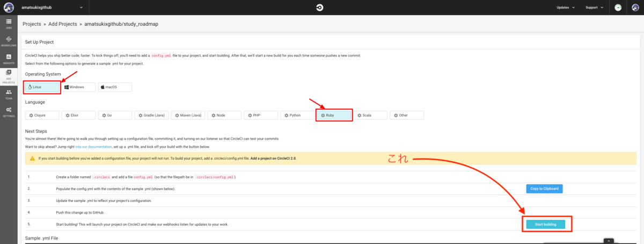Click the Copy to Clipboard button
The height and width of the screenshot is (244, 644).
pyautogui.click(x=544, y=189)
